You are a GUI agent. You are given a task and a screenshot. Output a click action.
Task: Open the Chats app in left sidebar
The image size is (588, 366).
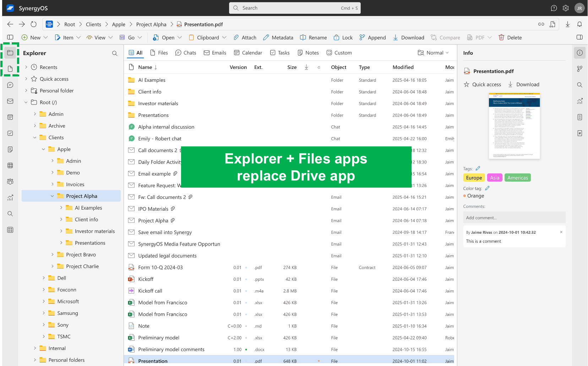tap(10, 85)
